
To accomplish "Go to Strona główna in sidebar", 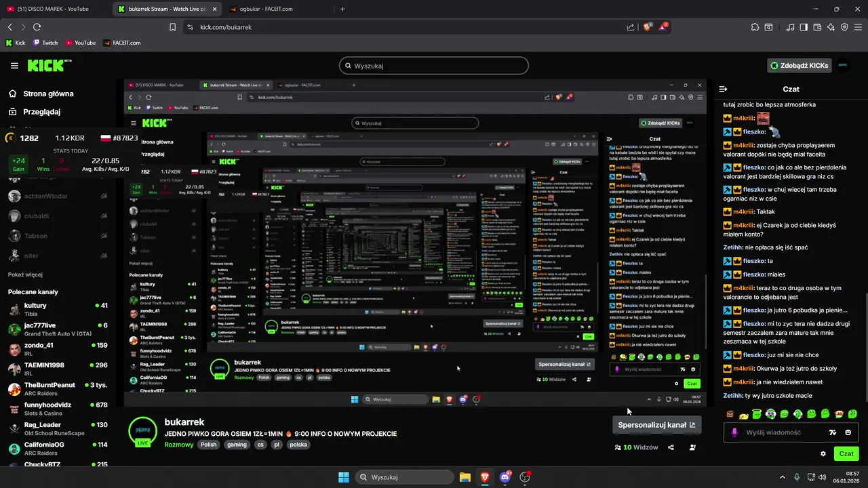I will 41,94.
